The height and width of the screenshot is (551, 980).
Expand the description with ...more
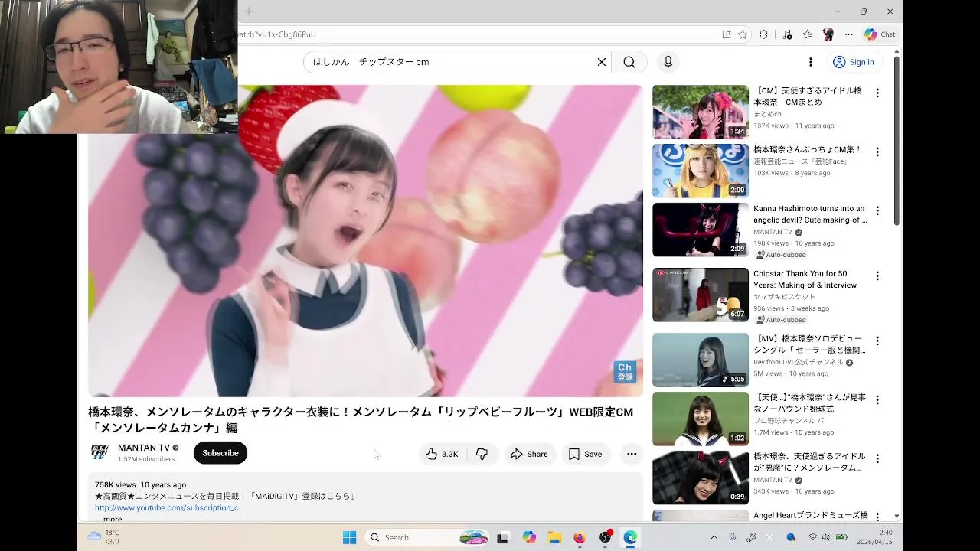[112, 519]
